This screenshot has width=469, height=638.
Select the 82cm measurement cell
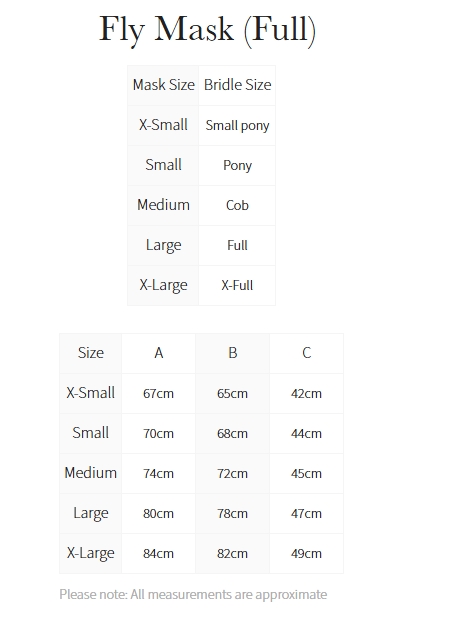pos(232,553)
